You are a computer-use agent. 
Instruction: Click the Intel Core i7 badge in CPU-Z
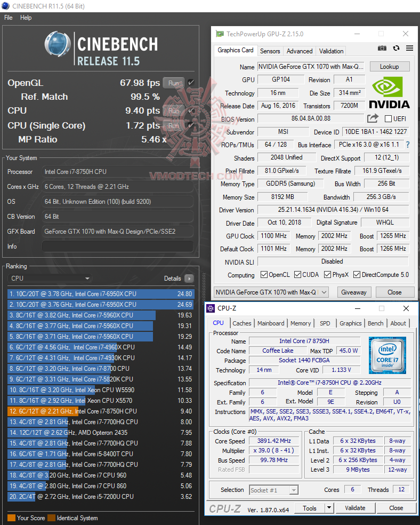(x=387, y=355)
